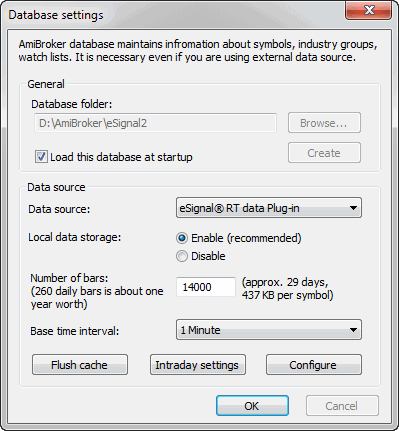The height and width of the screenshot is (431, 399).
Task: Click the 'Load this database at startup' label
Action: click(121, 157)
